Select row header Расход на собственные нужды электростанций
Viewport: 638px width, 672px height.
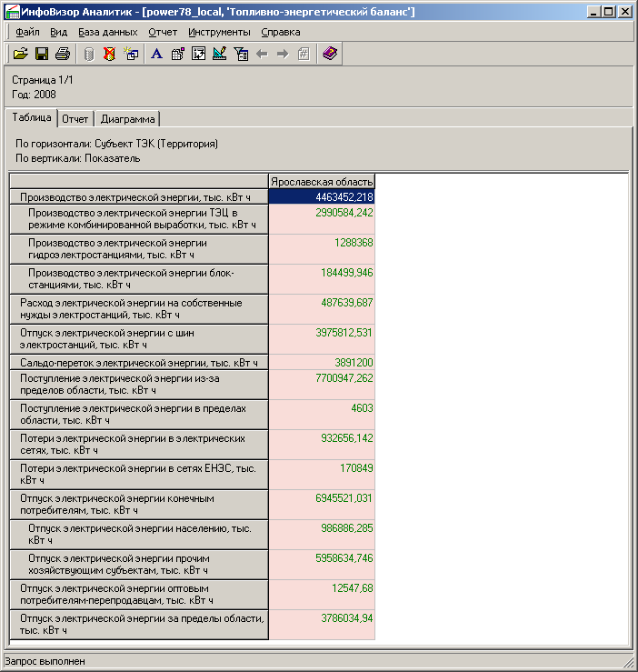(x=139, y=309)
